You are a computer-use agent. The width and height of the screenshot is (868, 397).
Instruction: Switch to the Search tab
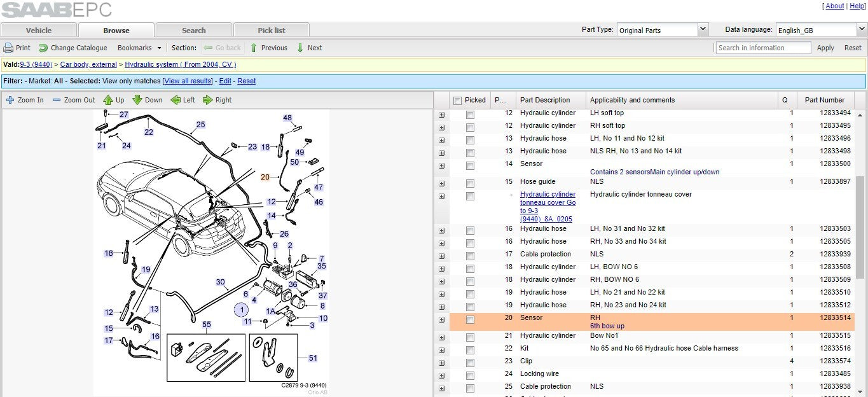[x=194, y=30]
